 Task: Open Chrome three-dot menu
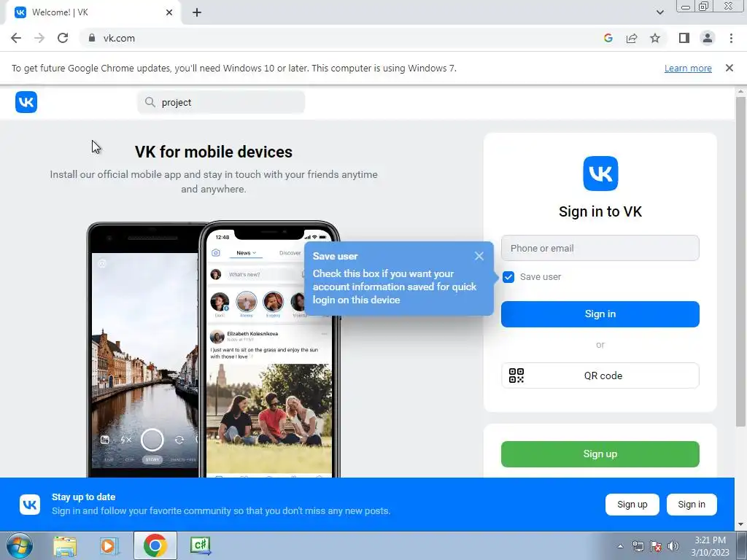731,38
